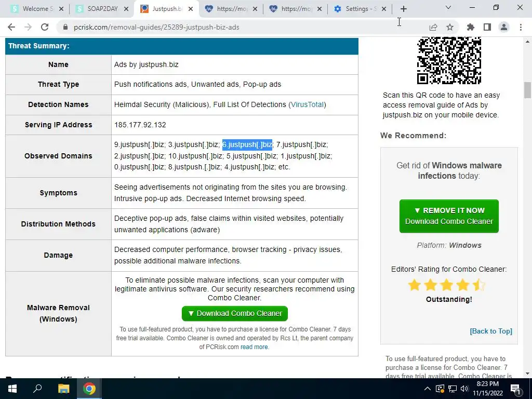Viewport: 532px width, 399px height.
Task: Open File Explorer from the taskbar
Action: click(63, 389)
